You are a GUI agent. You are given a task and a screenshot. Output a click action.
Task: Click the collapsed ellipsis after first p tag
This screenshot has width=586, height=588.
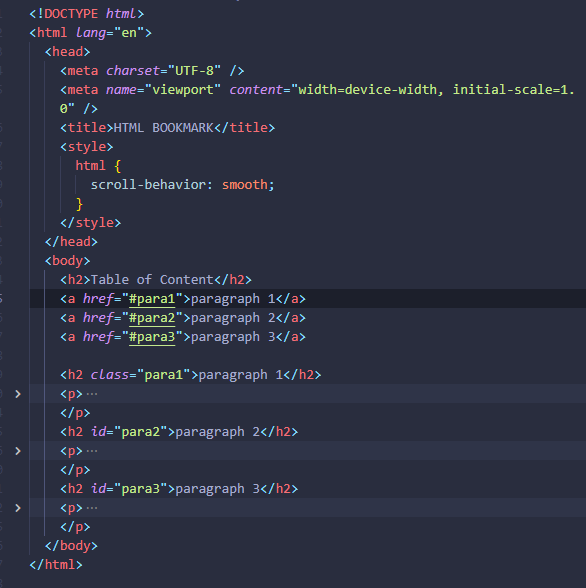coord(92,394)
